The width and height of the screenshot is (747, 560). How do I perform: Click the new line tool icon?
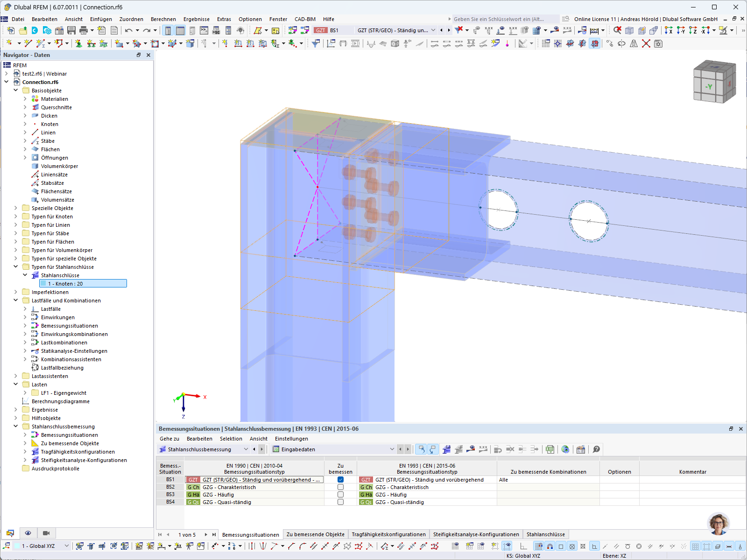click(x=28, y=43)
